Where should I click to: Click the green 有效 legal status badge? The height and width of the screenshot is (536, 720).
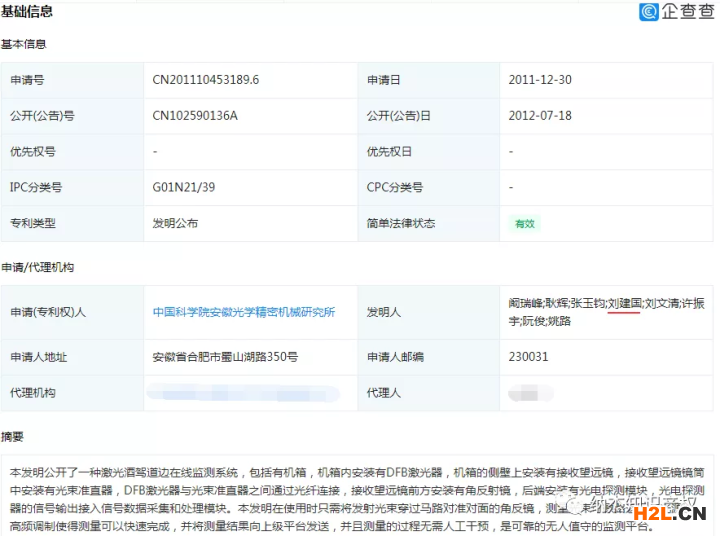point(524,223)
